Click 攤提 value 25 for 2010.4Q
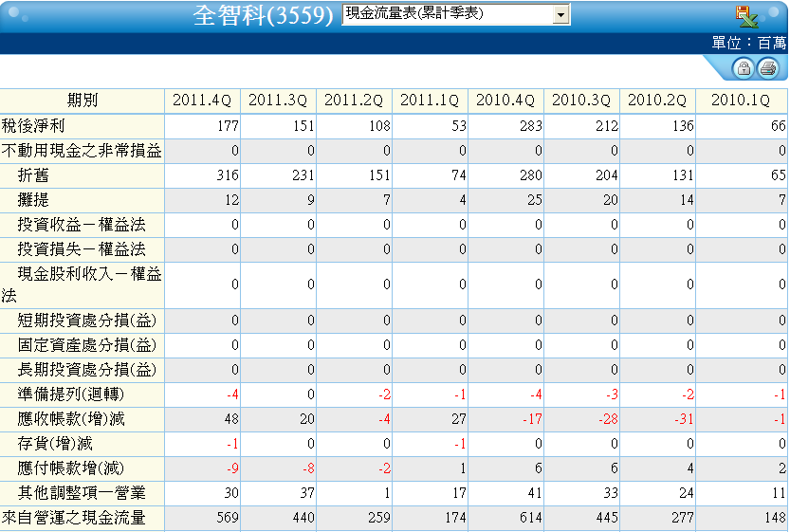Screen dimensions: 790x532 click(x=535, y=200)
